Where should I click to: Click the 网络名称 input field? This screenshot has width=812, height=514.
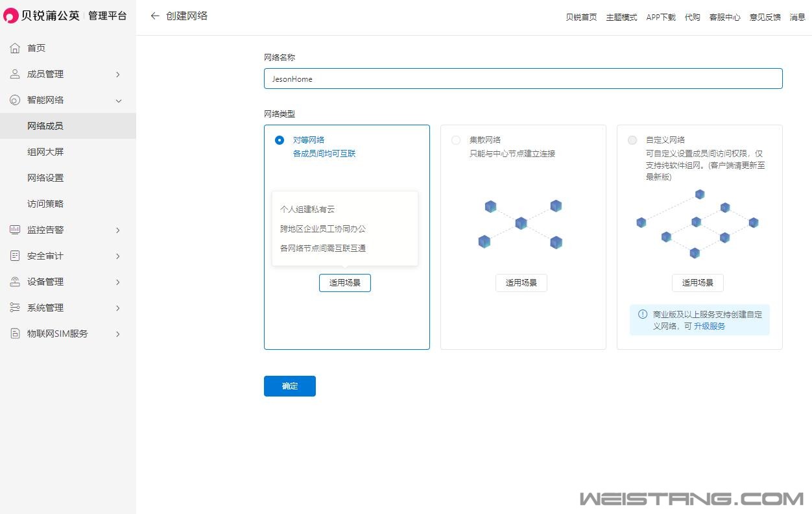(523, 79)
